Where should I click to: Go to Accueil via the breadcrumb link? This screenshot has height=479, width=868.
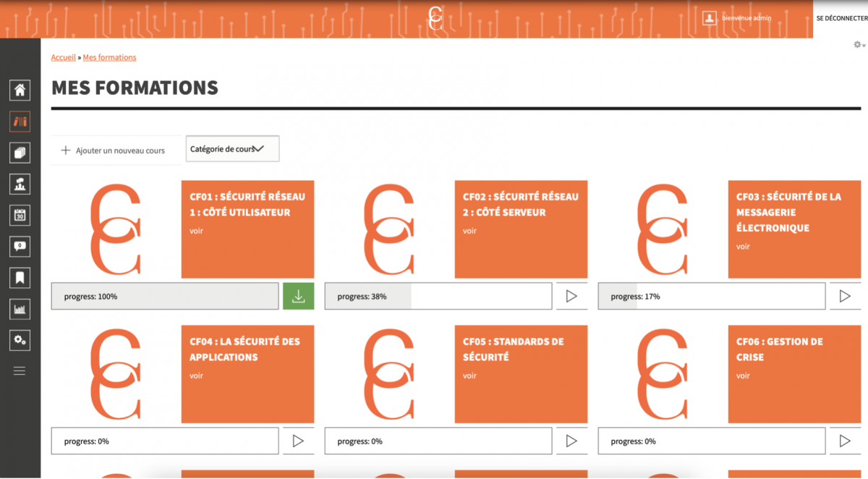63,57
